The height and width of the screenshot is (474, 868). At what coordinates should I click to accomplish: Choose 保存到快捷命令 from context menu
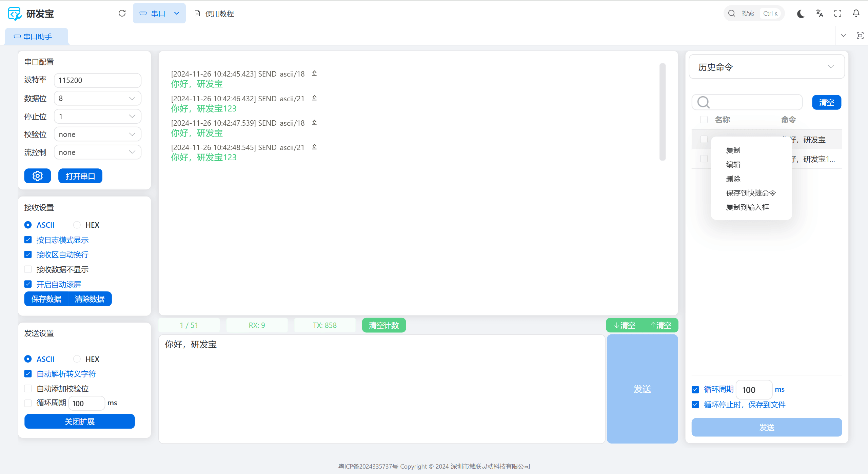click(751, 193)
